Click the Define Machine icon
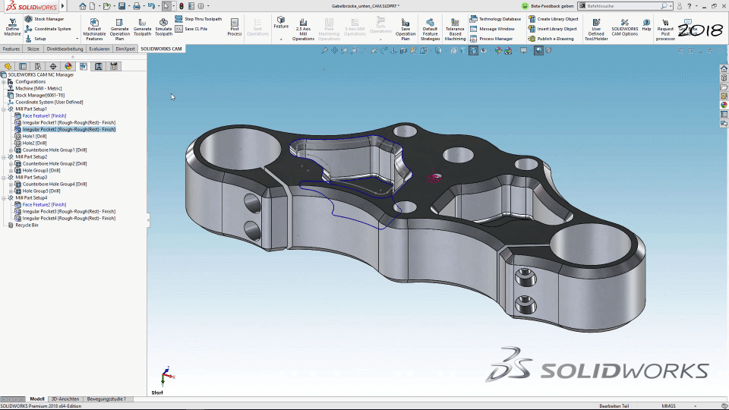This screenshot has width=729, height=410. (x=12, y=27)
